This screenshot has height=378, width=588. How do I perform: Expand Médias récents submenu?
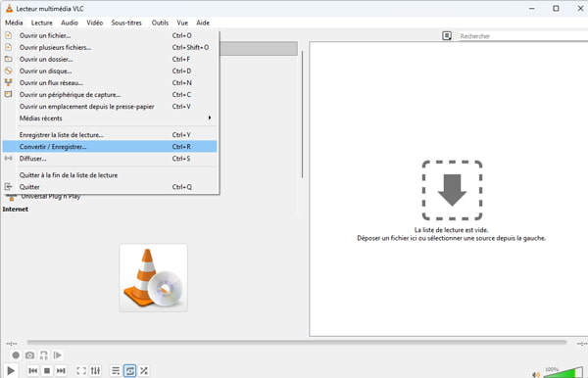click(110, 118)
